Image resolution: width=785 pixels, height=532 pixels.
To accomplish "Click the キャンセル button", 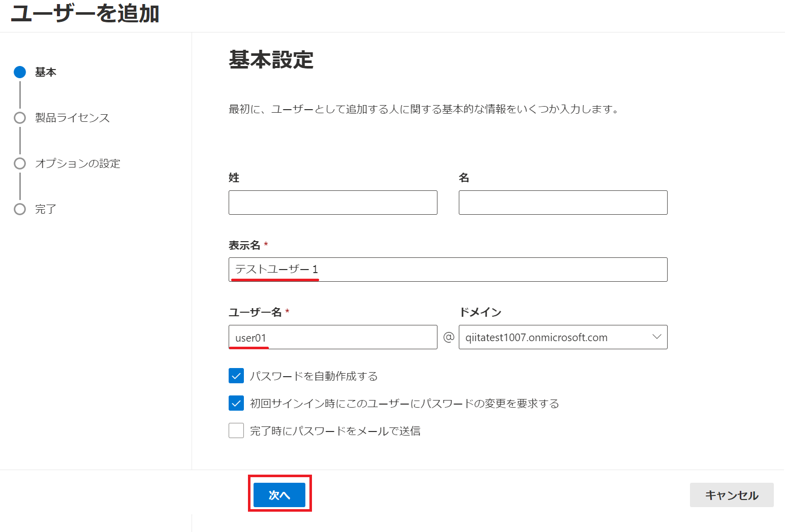I will click(x=732, y=495).
